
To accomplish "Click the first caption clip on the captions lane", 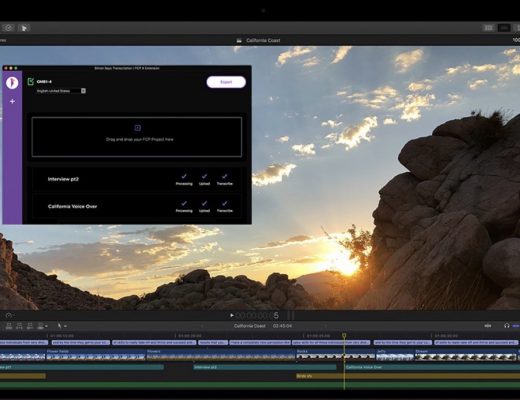I will [x=24, y=342].
